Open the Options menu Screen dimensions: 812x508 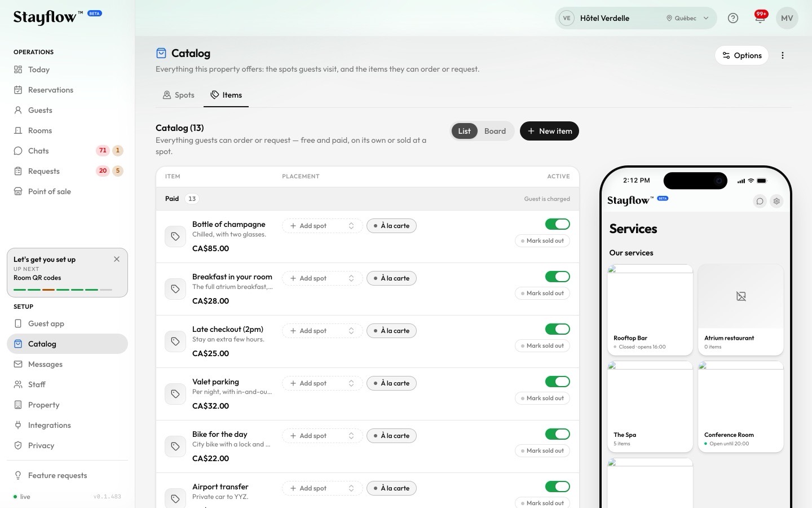(x=742, y=55)
